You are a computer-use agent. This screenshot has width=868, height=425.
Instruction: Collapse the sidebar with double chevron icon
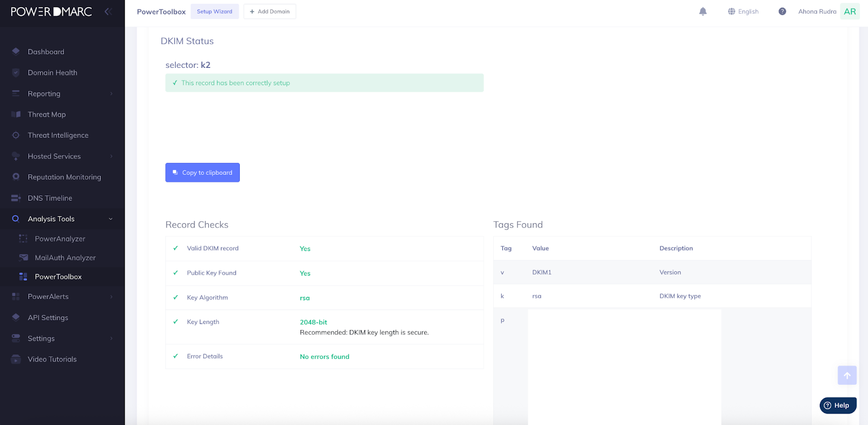(108, 11)
